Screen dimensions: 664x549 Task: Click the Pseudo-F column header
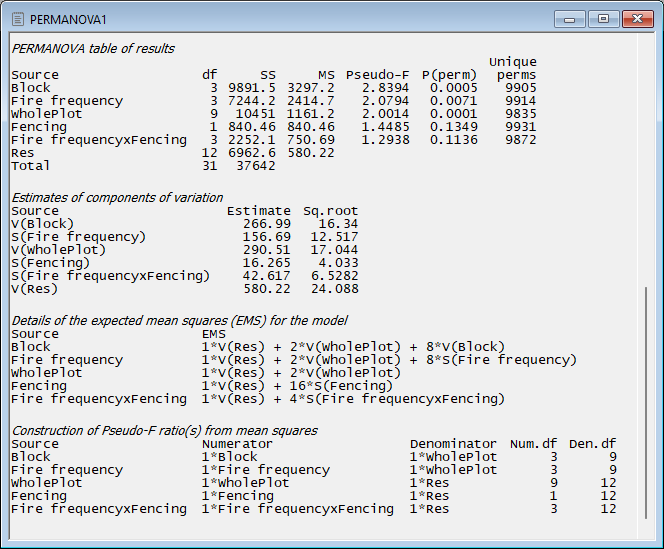click(379, 75)
